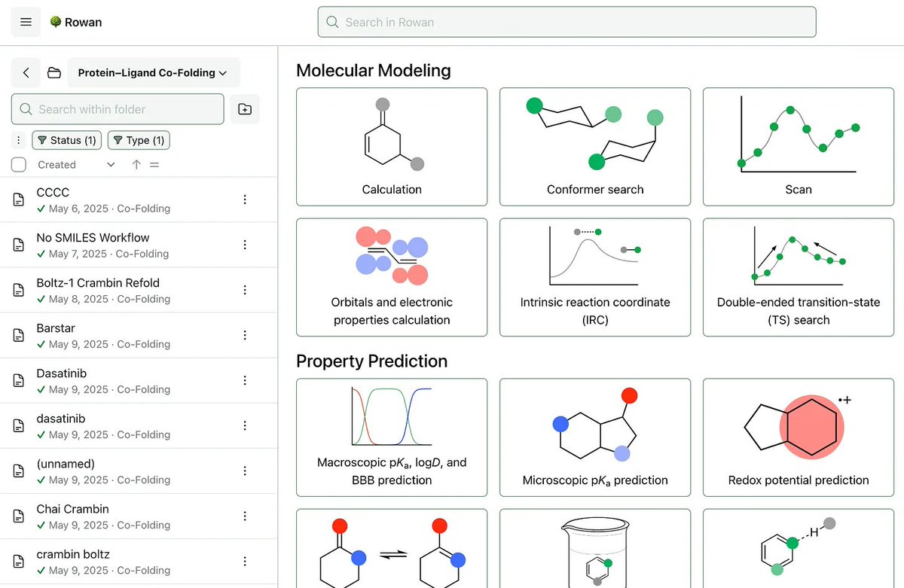Toggle the checkbox next to Created
Image resolution: width=904 pixels, height=588 pixels.
pyautogui.click(x=19, y=164)
